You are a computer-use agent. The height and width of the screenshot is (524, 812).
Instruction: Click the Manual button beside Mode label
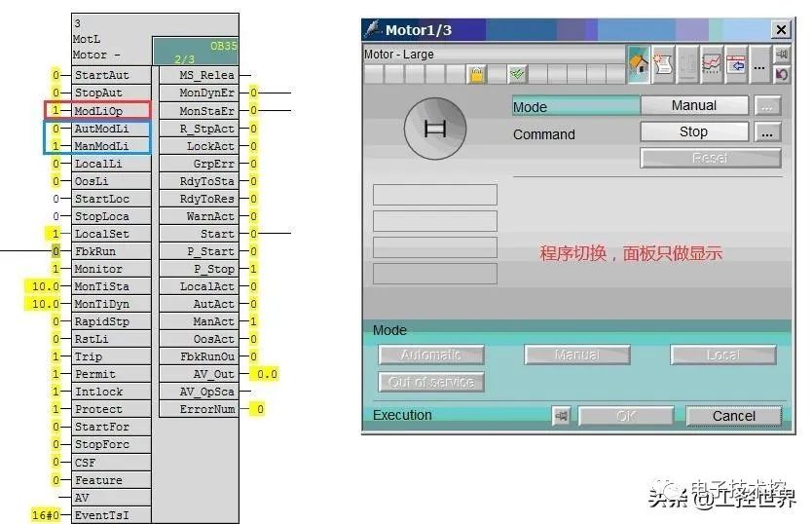(x=694, y=105)
